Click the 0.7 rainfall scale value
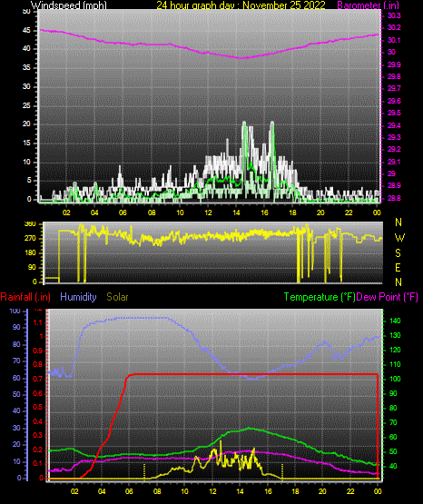 tap(38, 379)
